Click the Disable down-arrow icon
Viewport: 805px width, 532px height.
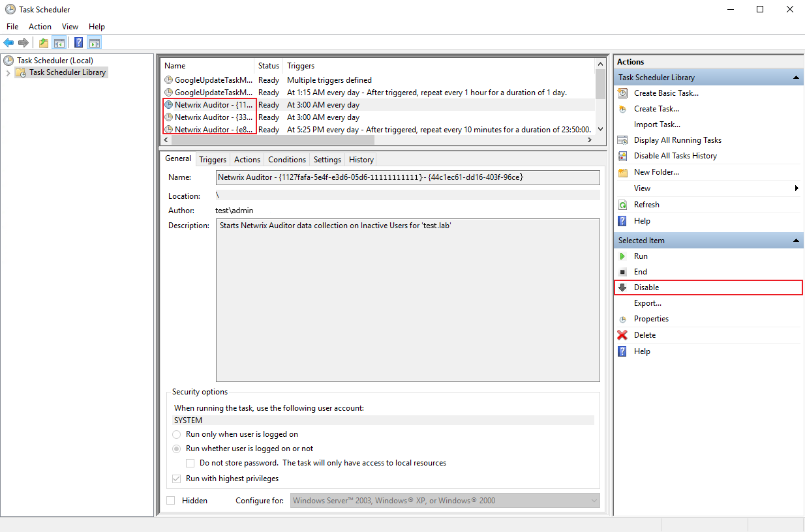(622, 288)
